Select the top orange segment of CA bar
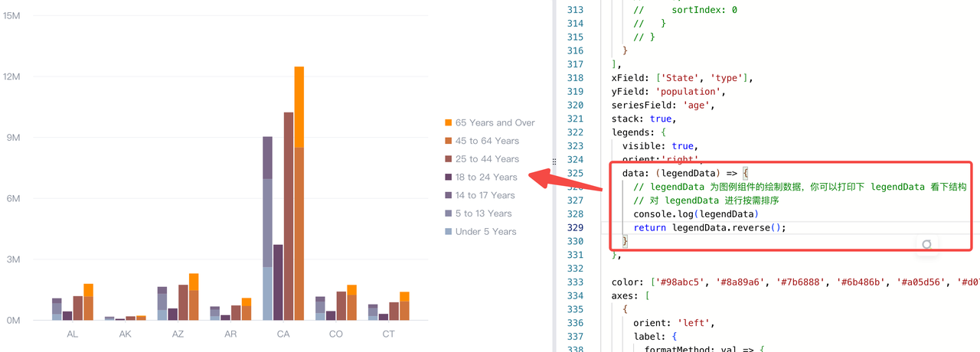Viewport: 980px width, 352px height. point(299,106)
